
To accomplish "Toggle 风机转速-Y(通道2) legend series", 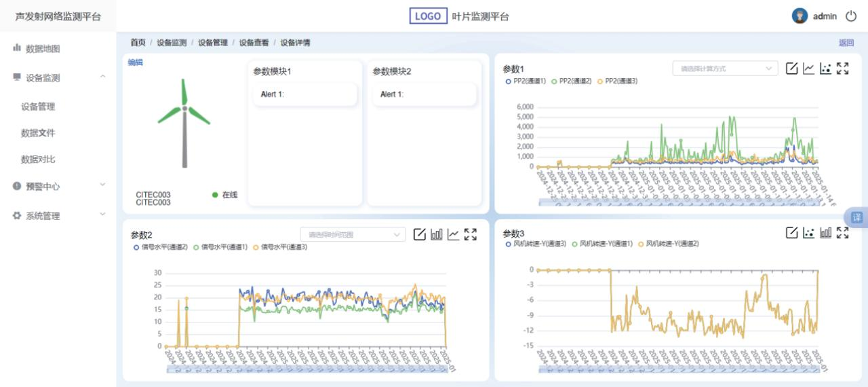I will coord(668,243).
